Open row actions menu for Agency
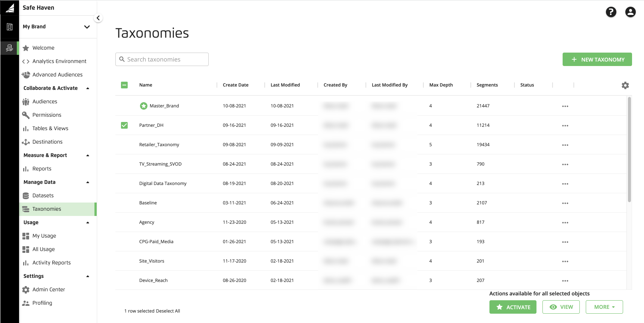Image resolution: width=644 pixels, height=323 pixels. pyautogui.click(x=565, y=223)
